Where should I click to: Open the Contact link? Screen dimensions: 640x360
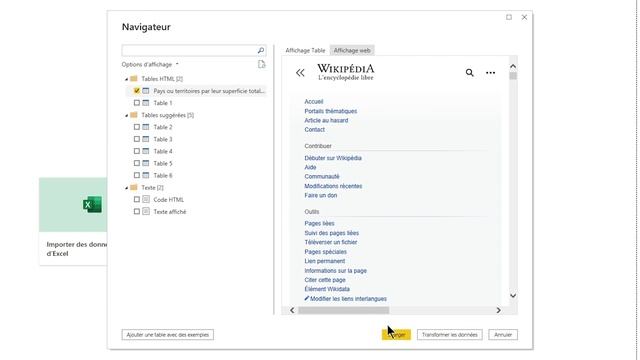(x=314, y=129)
